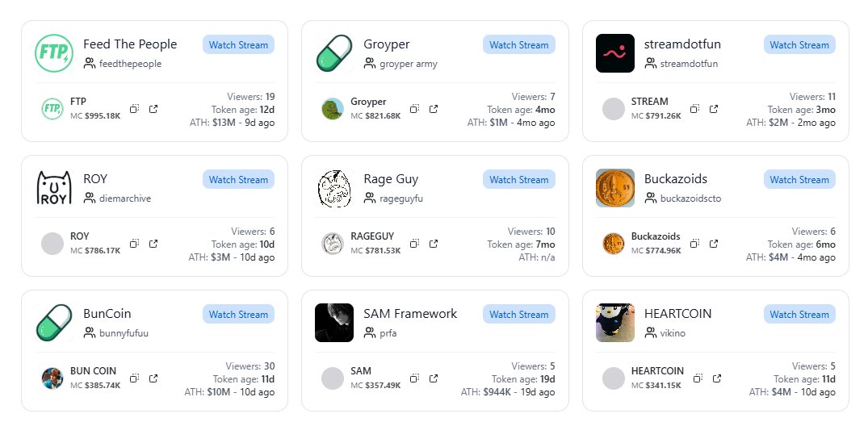Copy the Buckazoids token address

pos(695,244)
